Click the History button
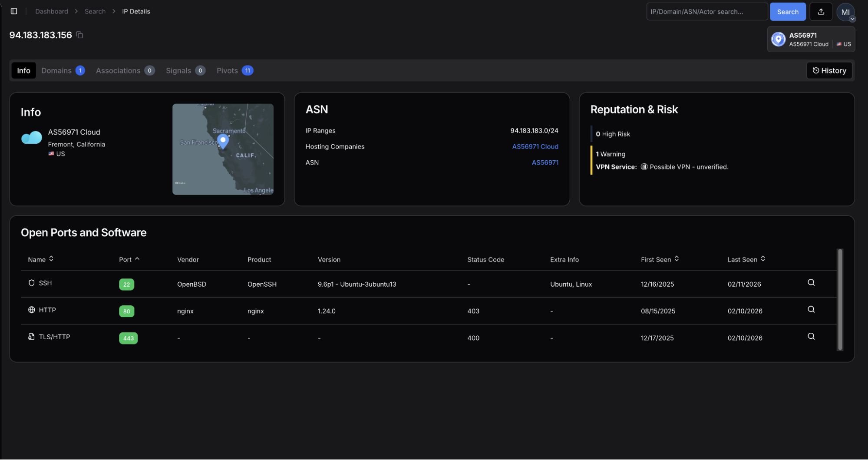The image size is (868, 460). [829, 70]
